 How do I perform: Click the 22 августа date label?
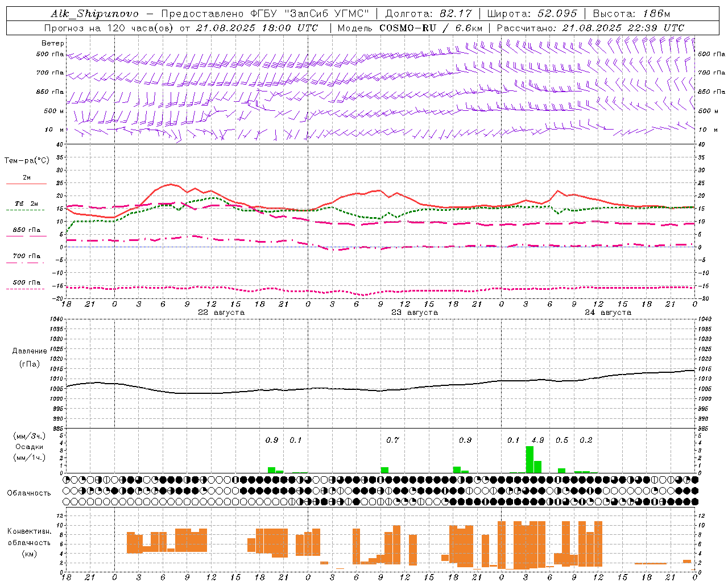coord(221,313)
